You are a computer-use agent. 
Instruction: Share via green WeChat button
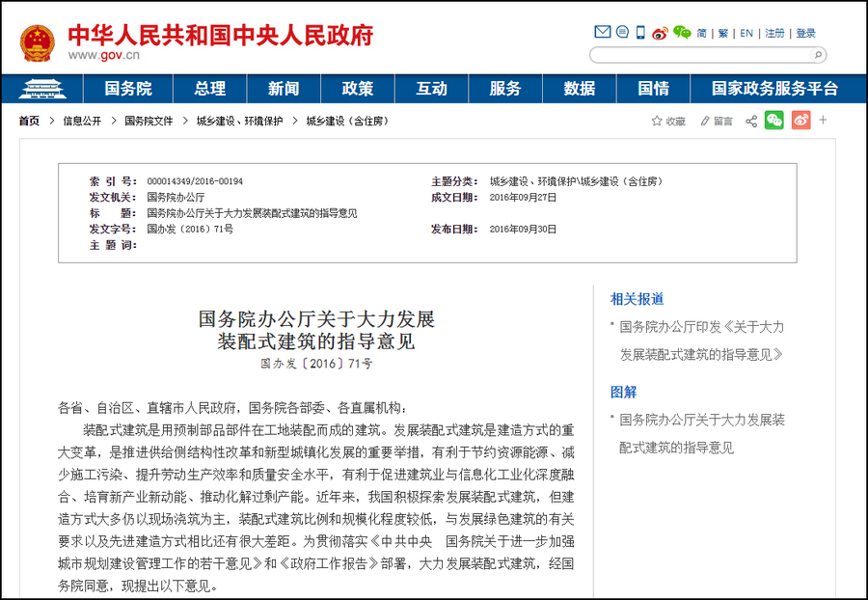(773, 121)
